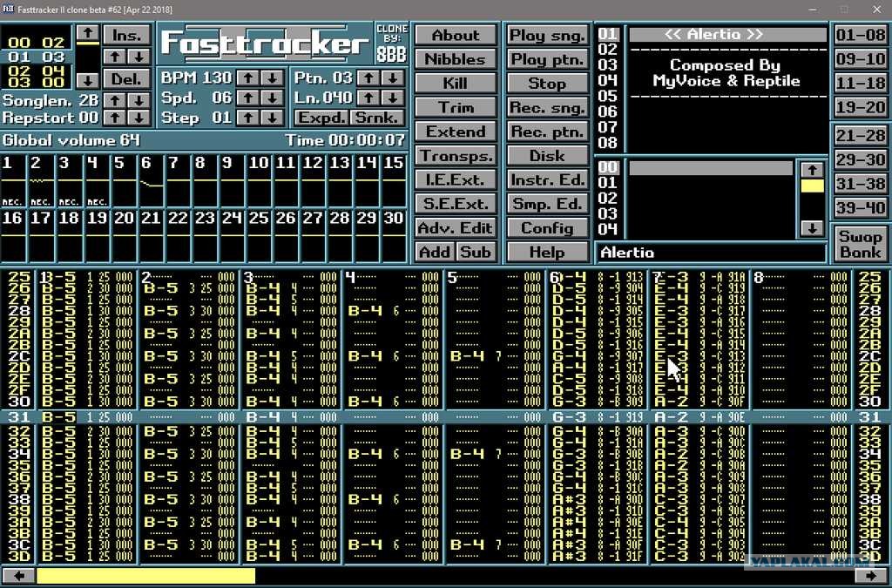Image resolution: width=892 pixels, height=588 pixels.
Task: Decrease Repstart with down arrow
Action: (x=139, y=118)
